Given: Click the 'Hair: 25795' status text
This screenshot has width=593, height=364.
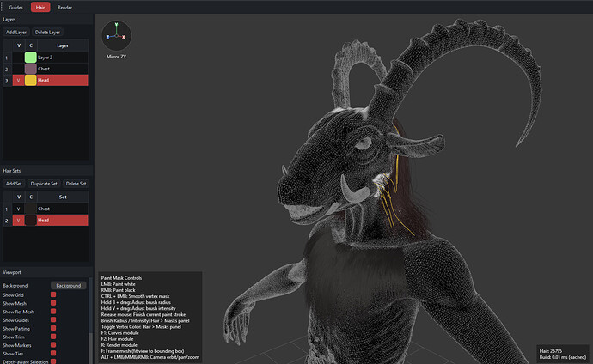Looking at the screenshot, I should tap(551, 351).
